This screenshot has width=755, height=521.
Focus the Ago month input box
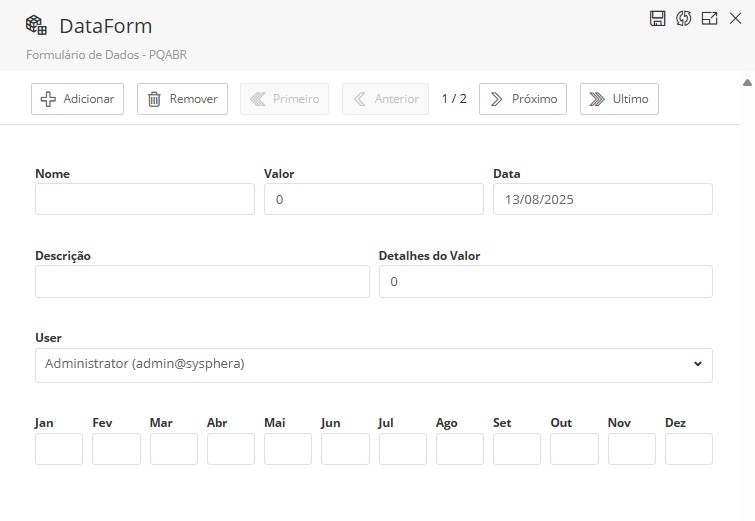[460, 449]
